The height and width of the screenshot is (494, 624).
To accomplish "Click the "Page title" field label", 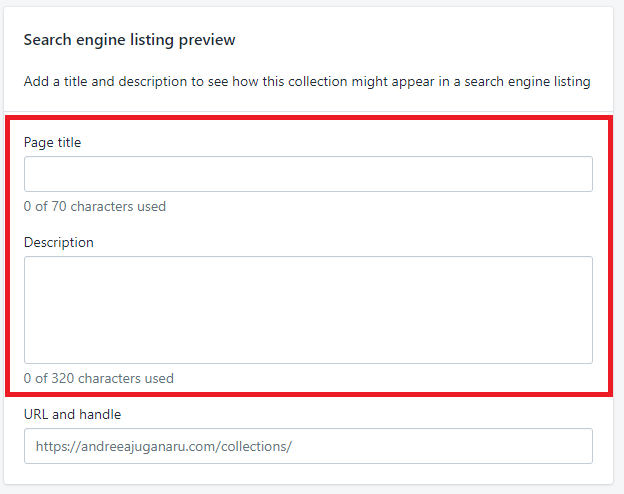I will click(52, 142).
